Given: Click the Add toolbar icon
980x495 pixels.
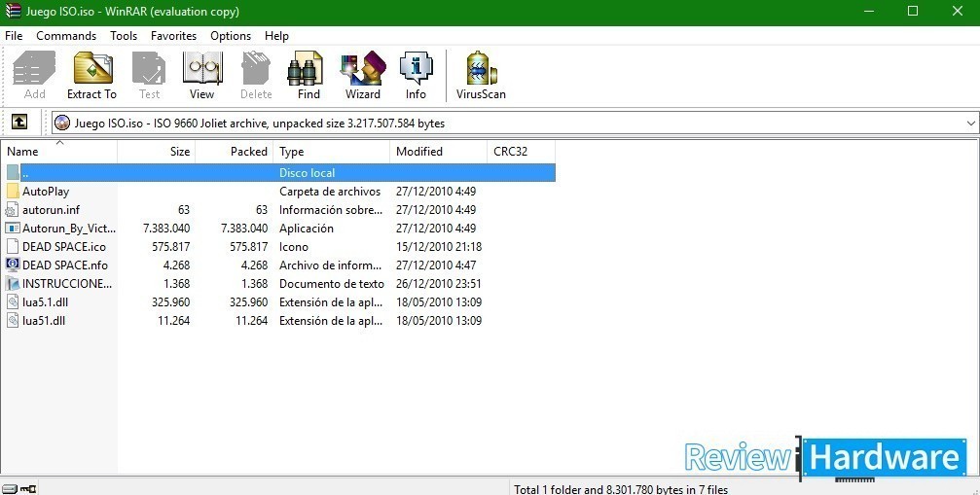Looking at the screenshot, I should pyautogui.click(x=34, y=68).
